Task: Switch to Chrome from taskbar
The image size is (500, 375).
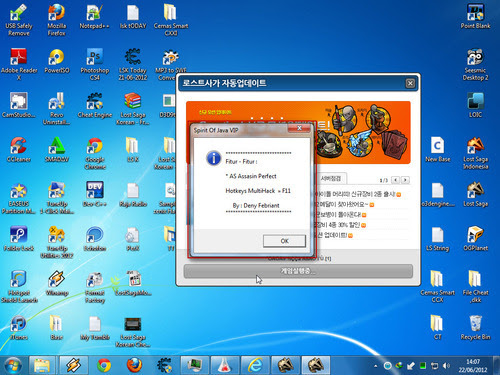Action: (104, 365)
